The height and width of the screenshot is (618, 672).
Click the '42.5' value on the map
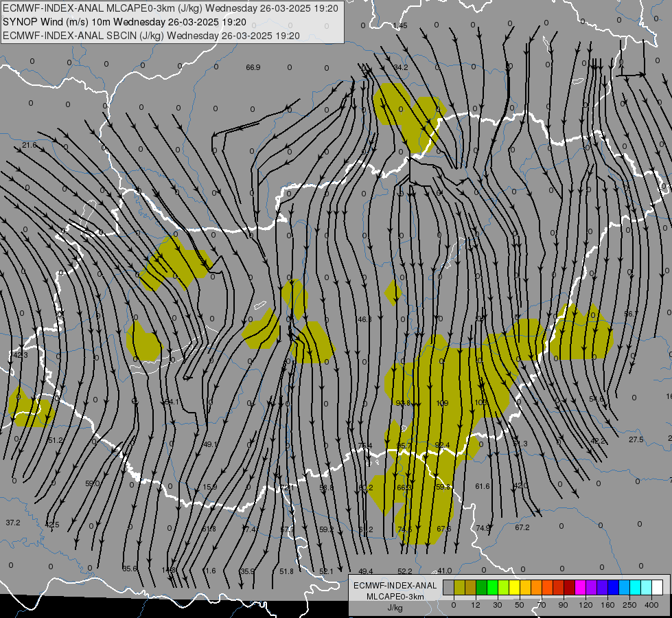52,525
